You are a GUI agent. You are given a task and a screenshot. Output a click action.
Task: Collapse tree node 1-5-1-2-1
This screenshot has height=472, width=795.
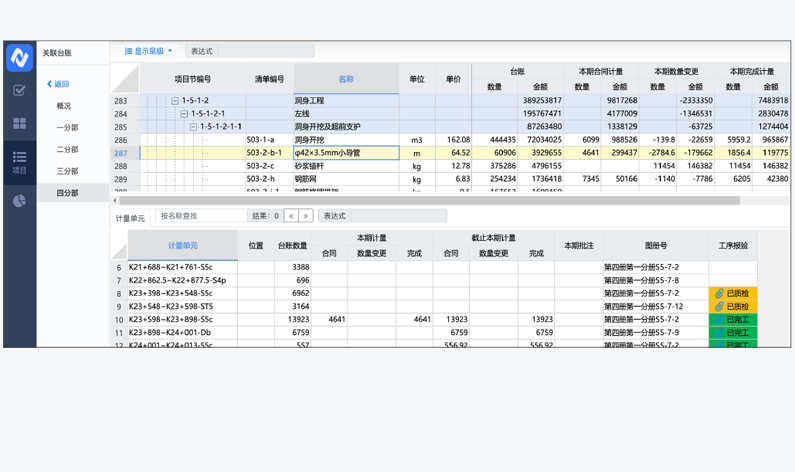(x=184, y=114)
